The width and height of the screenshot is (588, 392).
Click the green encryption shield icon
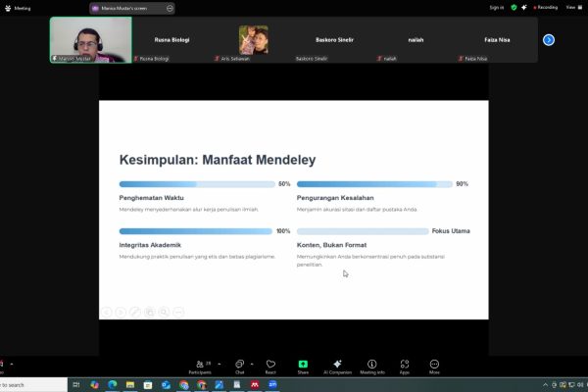514,7
